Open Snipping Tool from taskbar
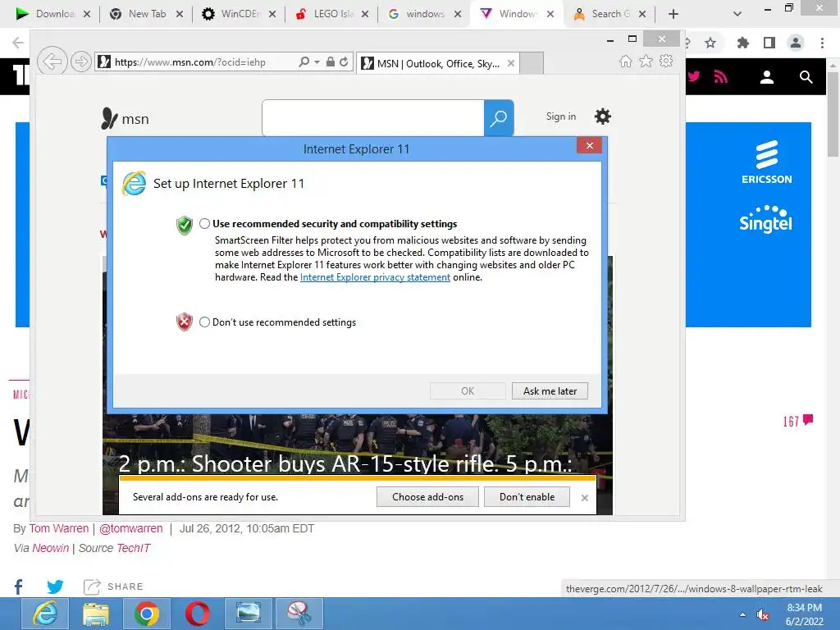 pyautogui.click(x=299, y=614)
